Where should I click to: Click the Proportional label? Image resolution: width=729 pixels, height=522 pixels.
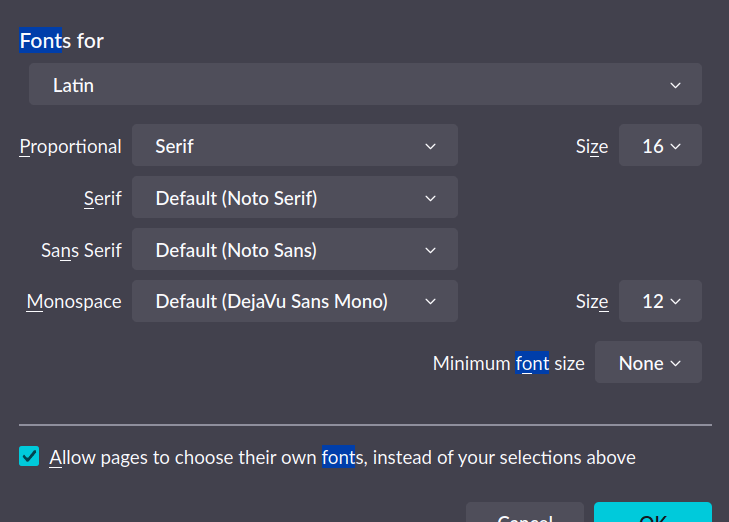coord(71,146)
